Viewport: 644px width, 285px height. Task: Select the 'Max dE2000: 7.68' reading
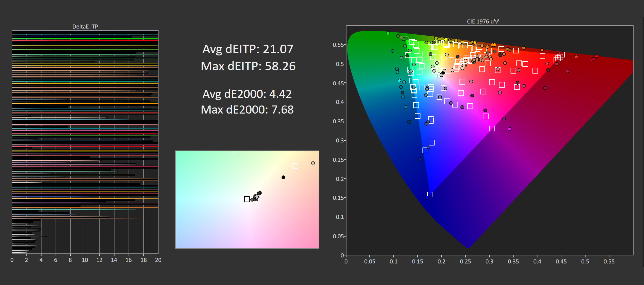pyautogui.click(x=247, y=109)
